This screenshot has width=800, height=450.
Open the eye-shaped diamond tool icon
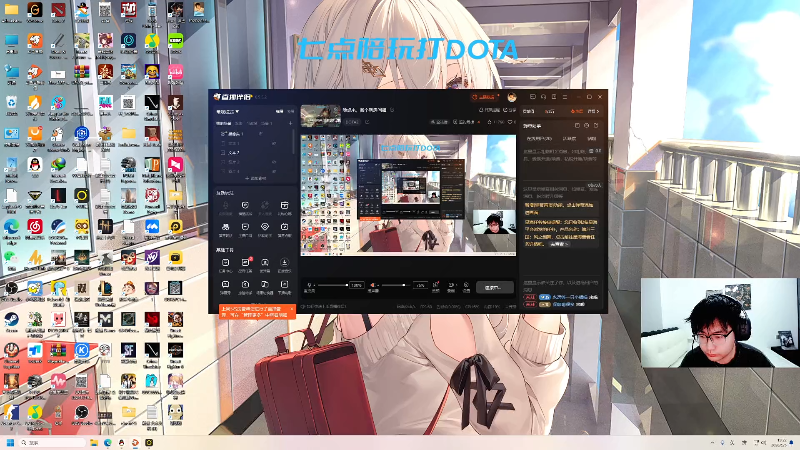265,227
